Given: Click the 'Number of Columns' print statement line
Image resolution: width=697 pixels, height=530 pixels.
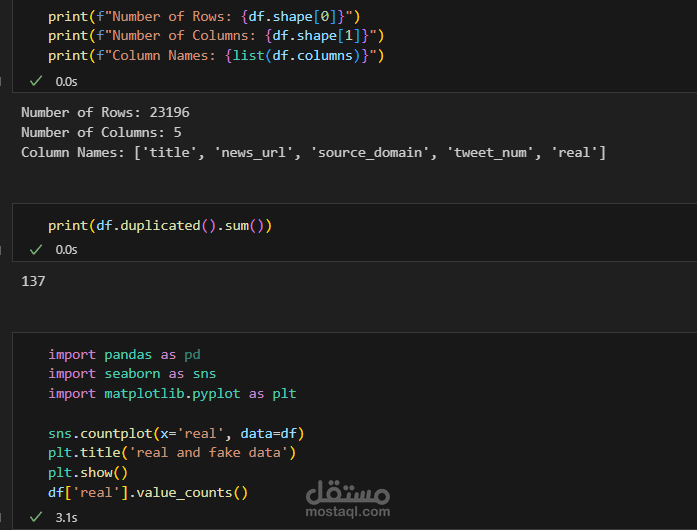Looking at the screenshot, I should (216, 36).
